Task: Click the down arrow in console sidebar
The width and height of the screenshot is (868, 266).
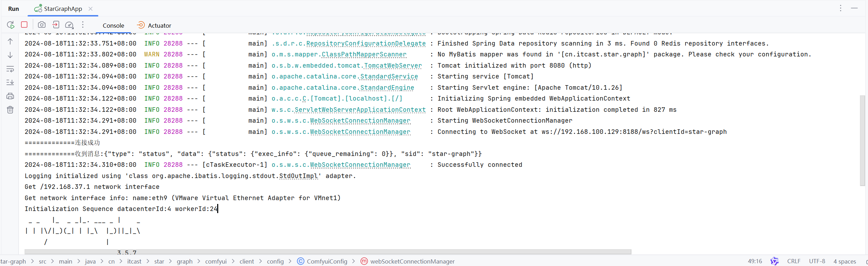Action: click(x=10, y=55)
